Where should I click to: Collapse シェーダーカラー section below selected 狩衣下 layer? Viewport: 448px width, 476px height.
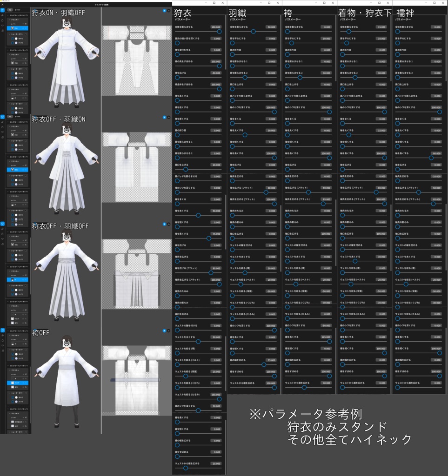[x=10, y=393]
